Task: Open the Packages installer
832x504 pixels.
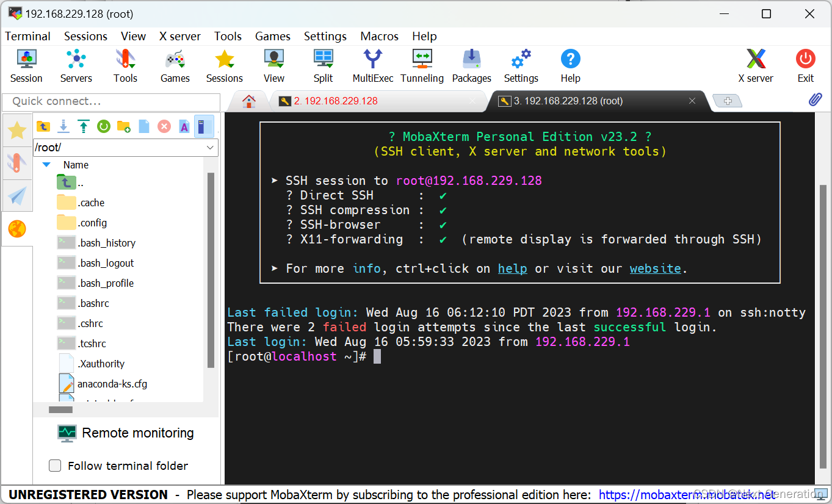Action: 471,64
